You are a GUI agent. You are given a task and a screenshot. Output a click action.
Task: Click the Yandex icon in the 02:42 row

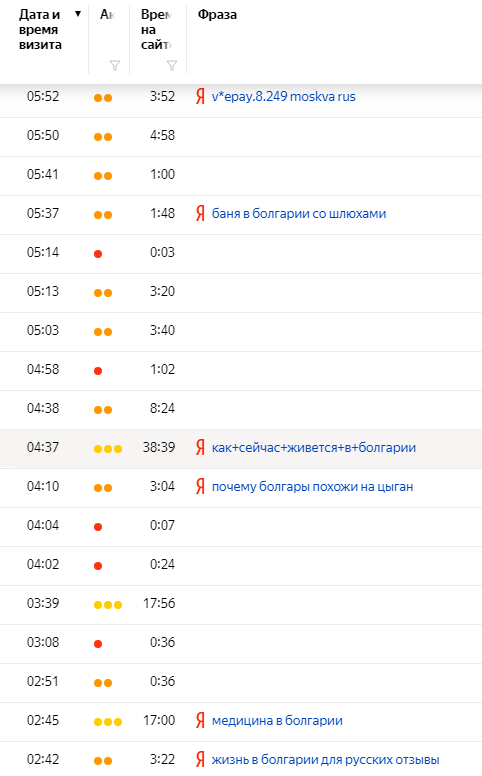200,759
